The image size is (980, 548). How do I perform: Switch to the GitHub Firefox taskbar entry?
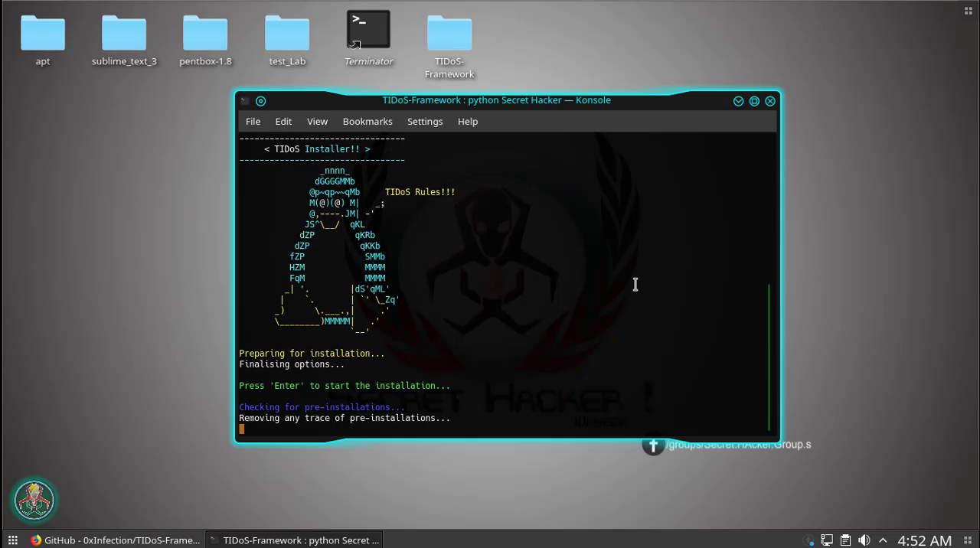tap(115, 540)
